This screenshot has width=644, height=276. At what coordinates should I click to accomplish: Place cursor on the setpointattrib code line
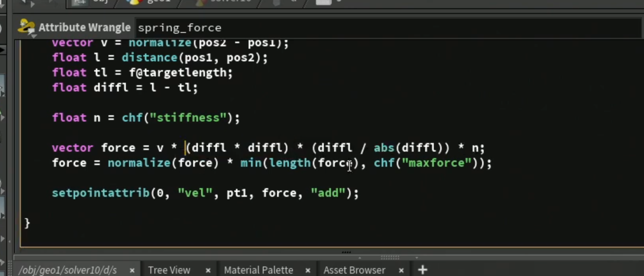pos(205,193)
